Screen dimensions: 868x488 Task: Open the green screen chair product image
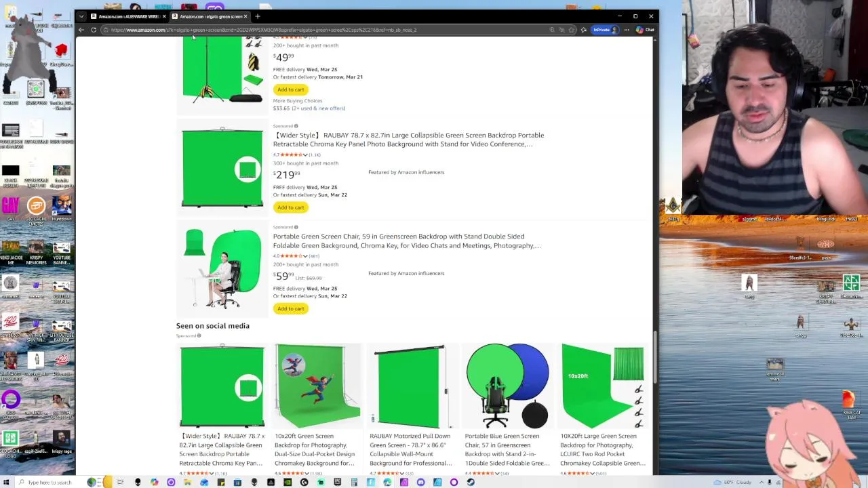click(x=222, y=268)
